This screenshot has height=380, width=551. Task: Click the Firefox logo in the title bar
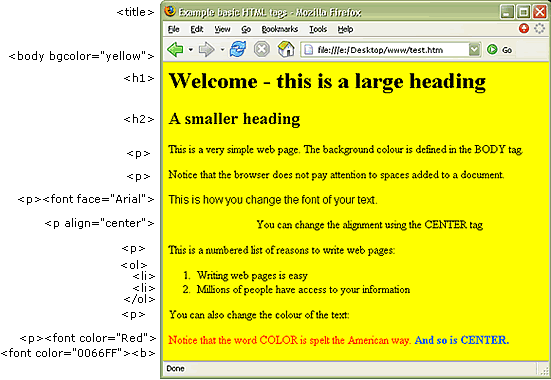tap(170, 11)
